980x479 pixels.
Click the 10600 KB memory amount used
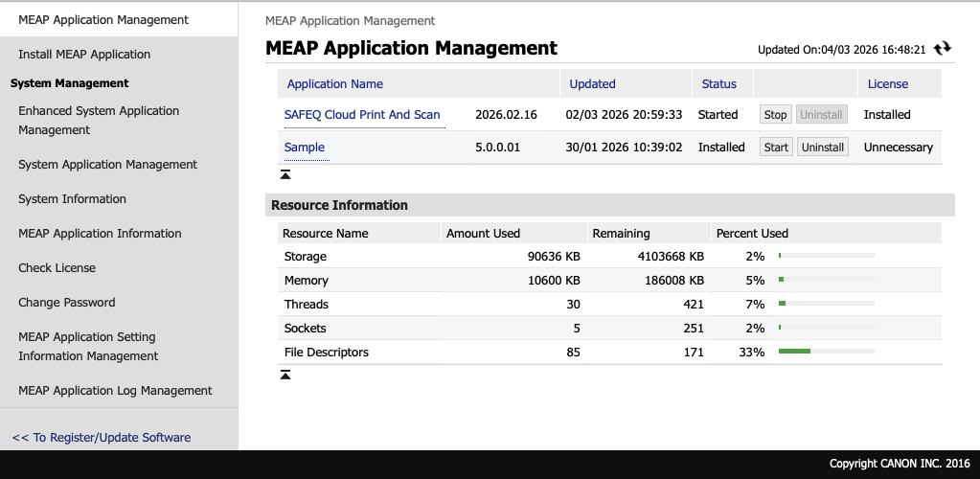point(554,280)
